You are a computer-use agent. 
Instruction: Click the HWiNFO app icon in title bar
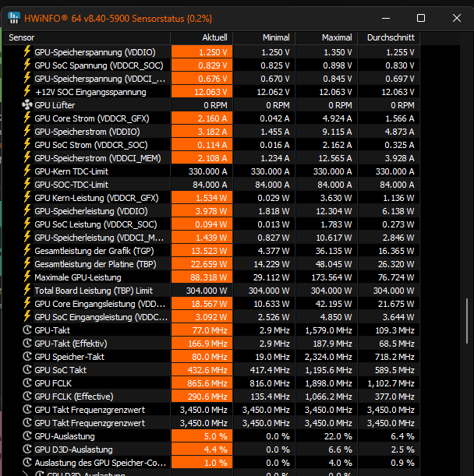click(14, 18)
